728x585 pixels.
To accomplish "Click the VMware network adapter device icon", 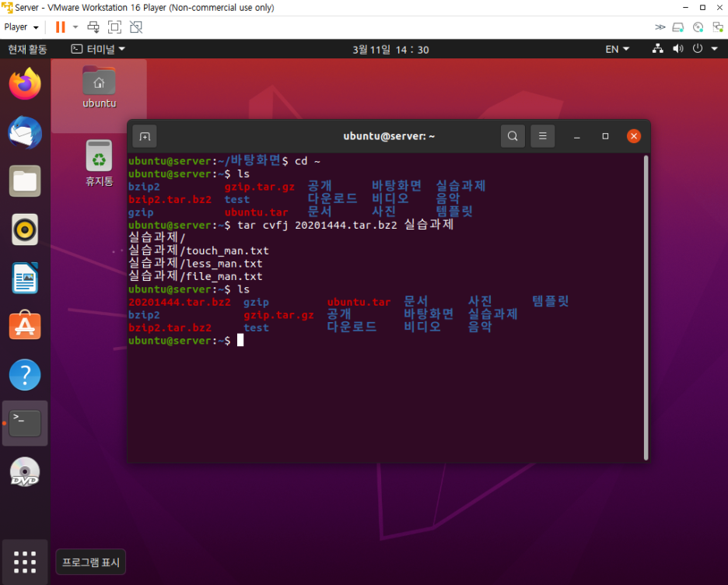I will point(718,27).
